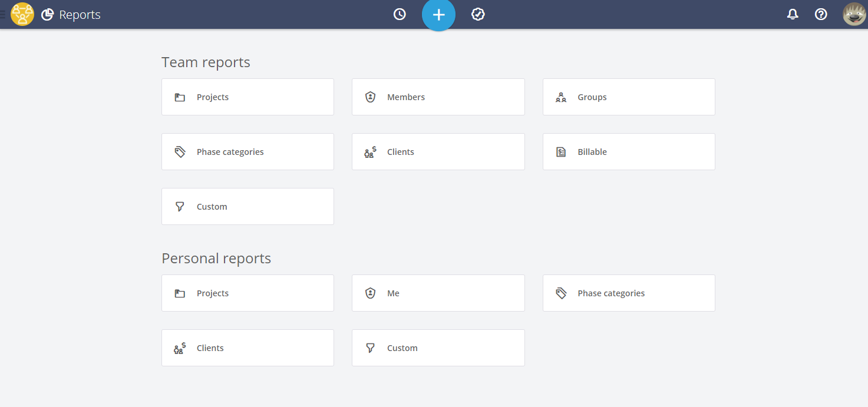
Task: Open the help question mark icon
Action: 821,14
